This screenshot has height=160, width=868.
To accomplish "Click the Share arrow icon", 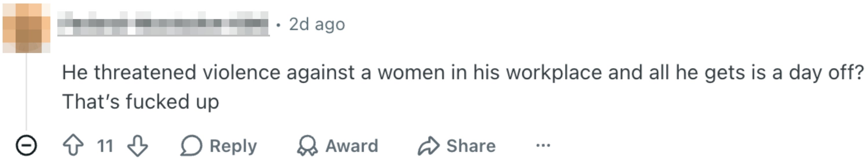I will pyautogui.click(x=429, y=145).
